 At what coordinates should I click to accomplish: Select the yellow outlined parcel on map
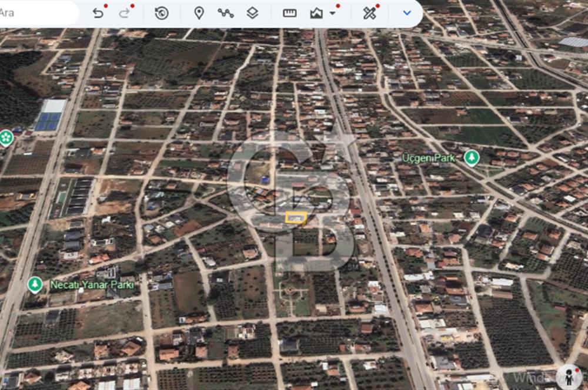pos(295,218)
